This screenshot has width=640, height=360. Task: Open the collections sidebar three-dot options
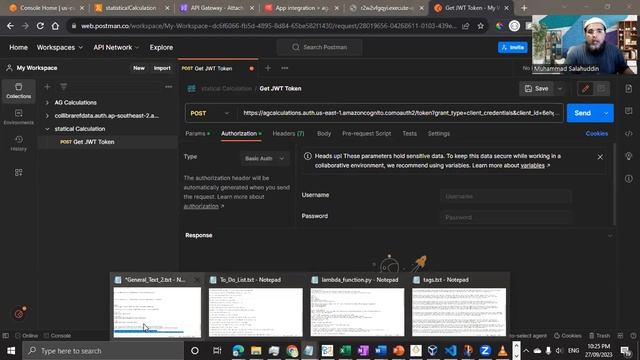(168, 87)
